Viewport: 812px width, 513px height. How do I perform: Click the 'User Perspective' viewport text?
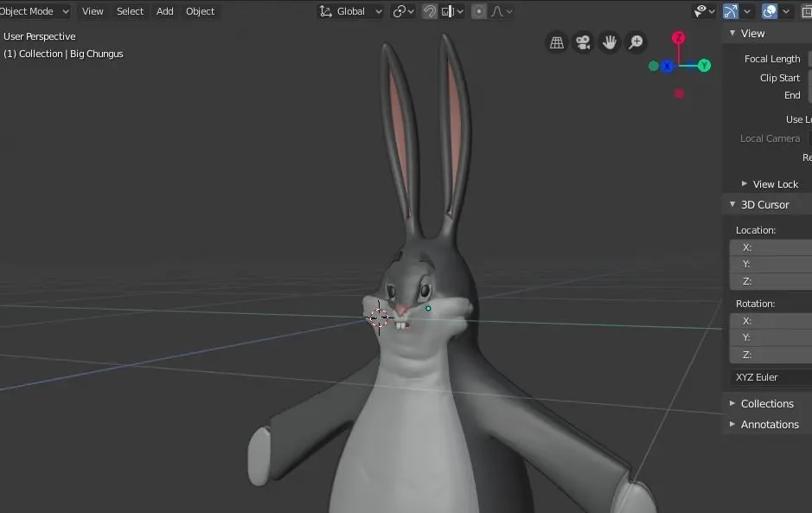click(40, 36)
